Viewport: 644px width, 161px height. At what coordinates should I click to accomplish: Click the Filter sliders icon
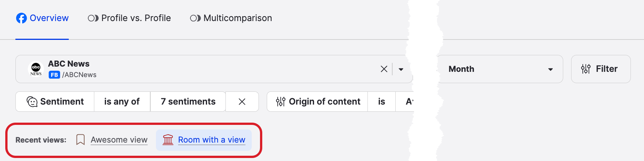[x=585, y=69]
